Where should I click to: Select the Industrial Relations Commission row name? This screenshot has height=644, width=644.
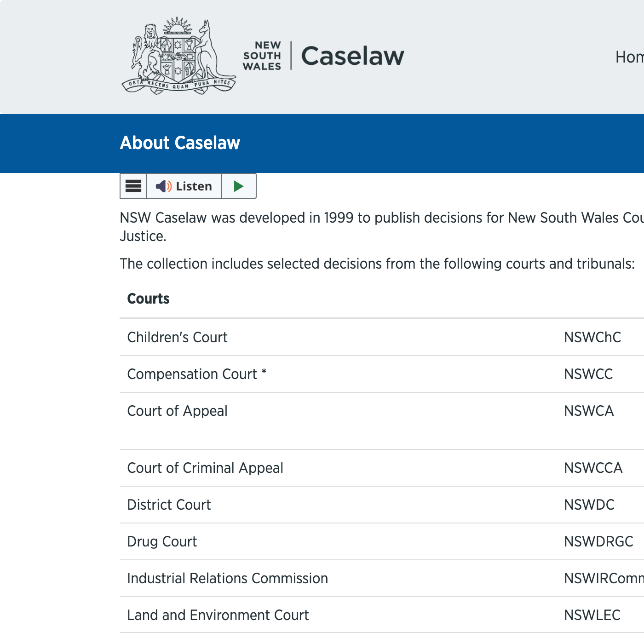pyautogui.click(x=228, y=578)
